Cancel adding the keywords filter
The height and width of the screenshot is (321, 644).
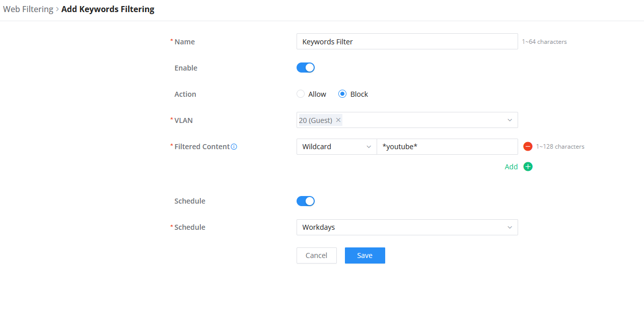(317, 255)
